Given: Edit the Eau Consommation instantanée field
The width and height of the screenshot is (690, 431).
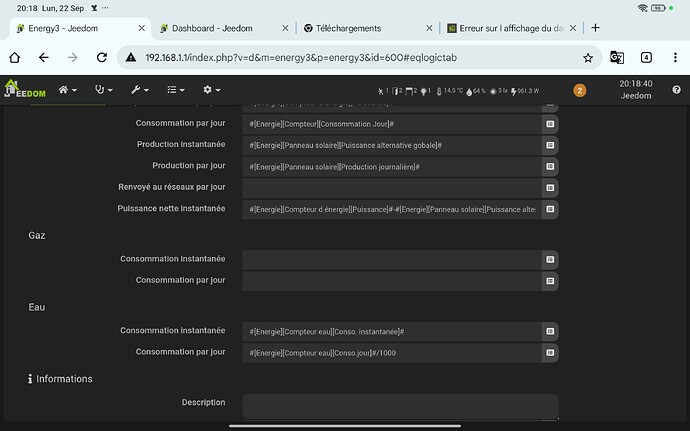Looking at the screenshot, I should click(392, 332).
